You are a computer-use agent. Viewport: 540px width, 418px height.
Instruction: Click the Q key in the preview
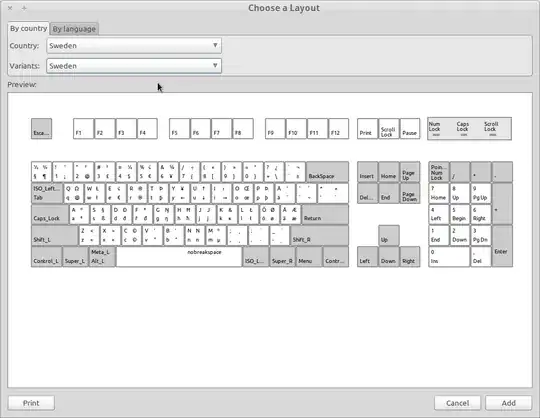(x=74, y=193)
